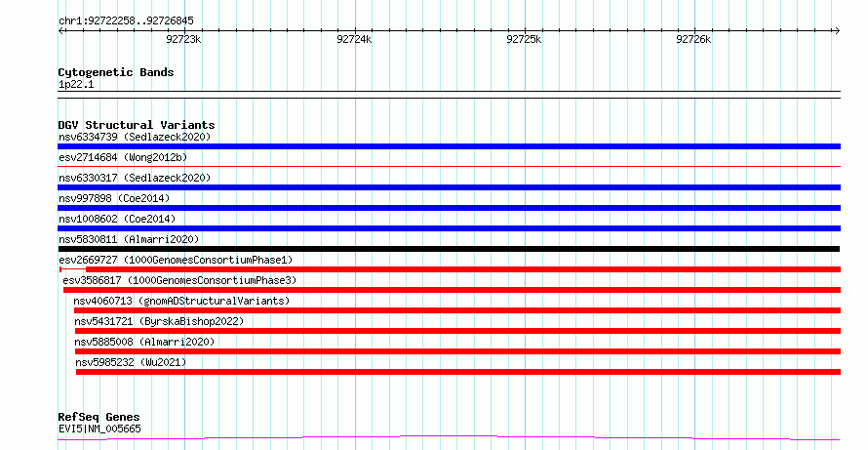Click the red bar under esv3586817
The width and height of the screenshot is (868, 450).
[x=452, y=290]
